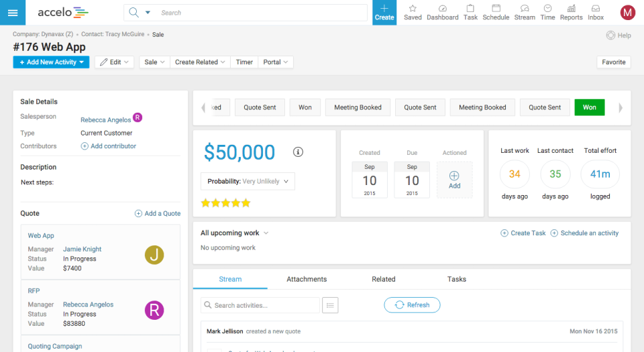Switch to the Tasks tab
644x352 pixels.
(x=456, y=279)
